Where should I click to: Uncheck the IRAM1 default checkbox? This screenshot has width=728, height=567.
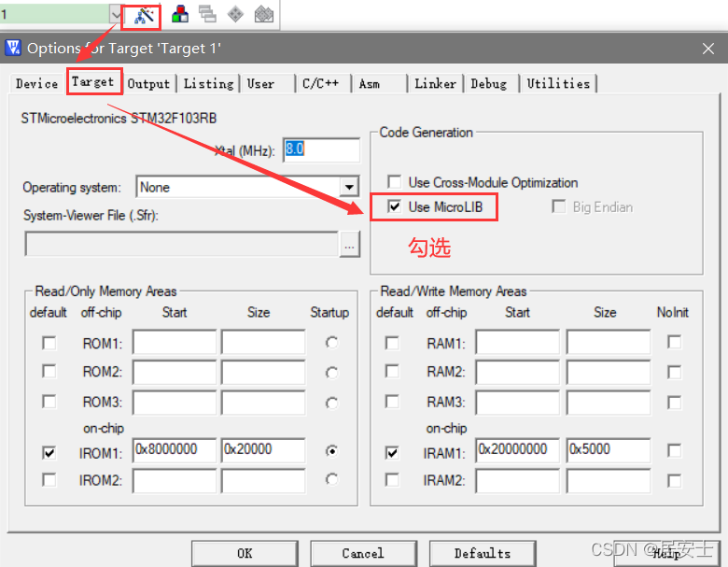click(392, 452)
